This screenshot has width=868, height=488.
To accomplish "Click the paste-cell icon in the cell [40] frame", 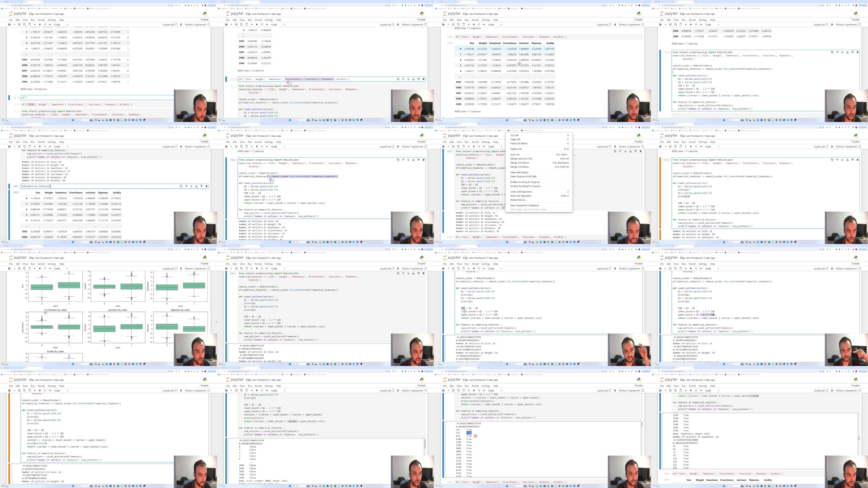I will click(463, 25).
